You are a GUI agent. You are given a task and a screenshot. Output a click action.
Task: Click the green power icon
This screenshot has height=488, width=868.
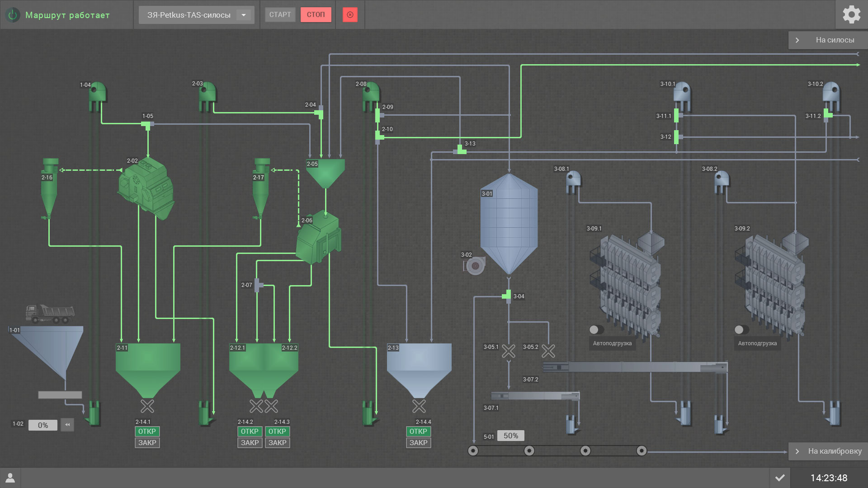[x=13, y=15]
